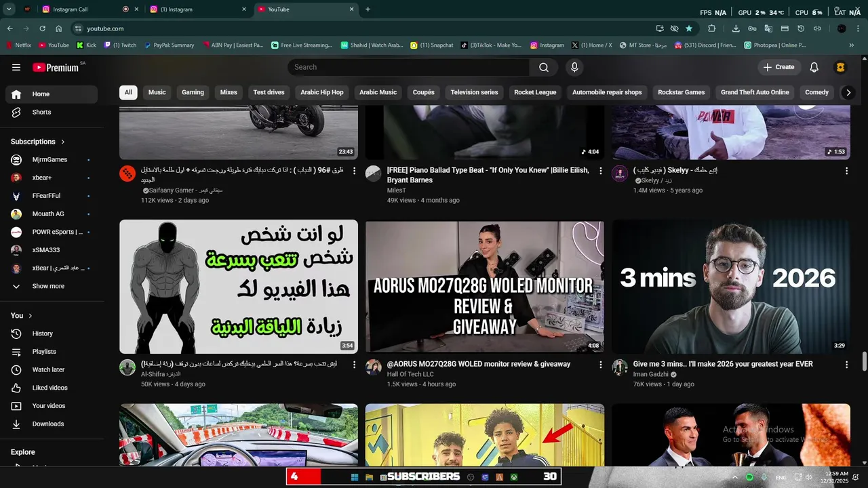This screenshot has height=488, width=868.
Task: Click the youtube.com address bar
Action: pos(366,28)
